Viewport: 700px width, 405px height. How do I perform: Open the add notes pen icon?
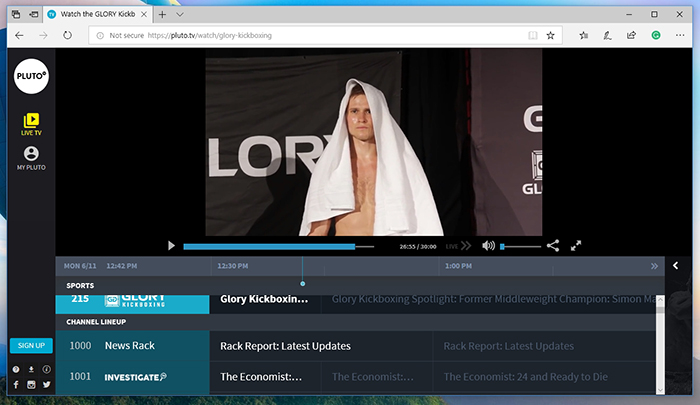(607, 35)
